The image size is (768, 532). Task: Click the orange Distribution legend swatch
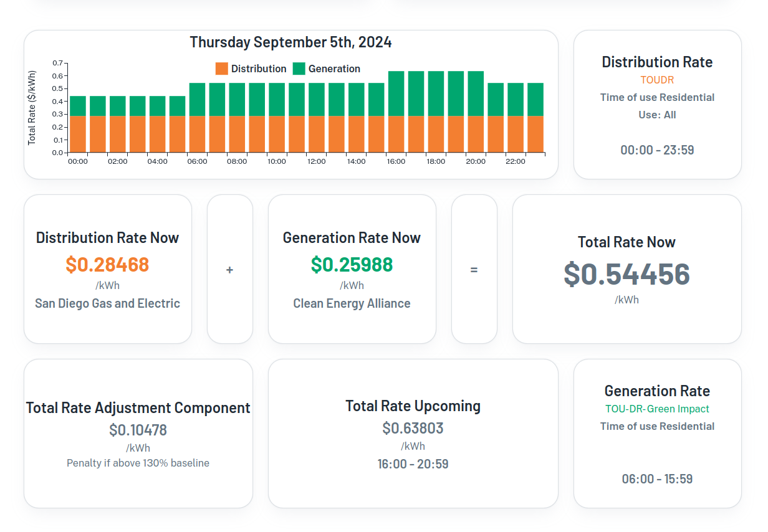coord(222,69)
